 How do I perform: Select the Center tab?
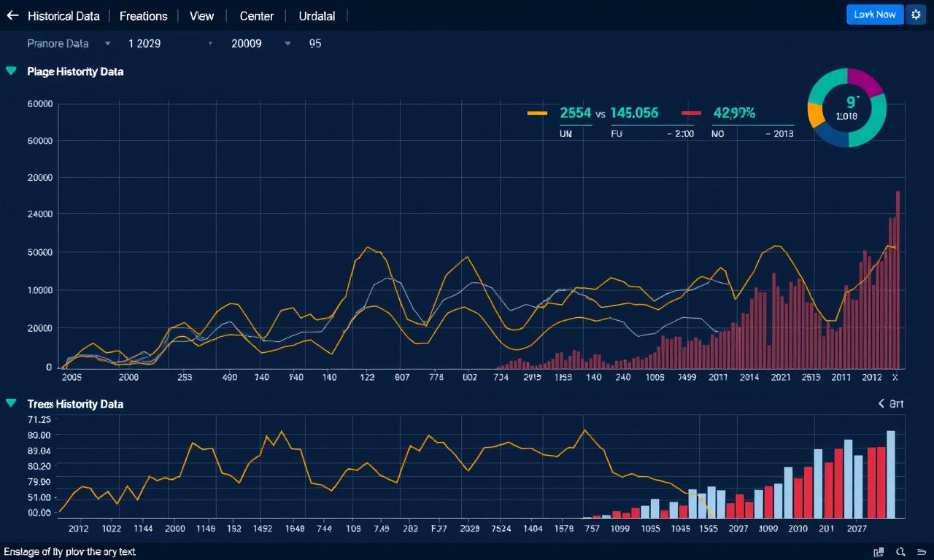(x=256, y=15)
